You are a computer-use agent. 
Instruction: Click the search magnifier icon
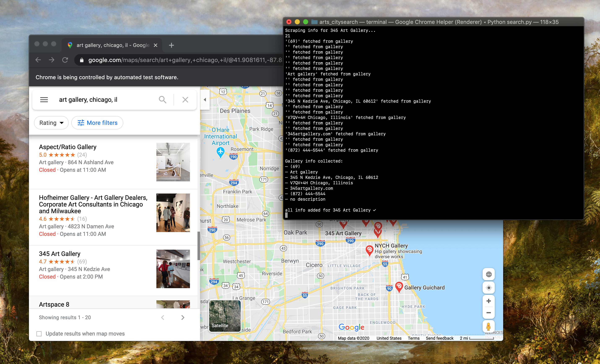pos(162,100)
